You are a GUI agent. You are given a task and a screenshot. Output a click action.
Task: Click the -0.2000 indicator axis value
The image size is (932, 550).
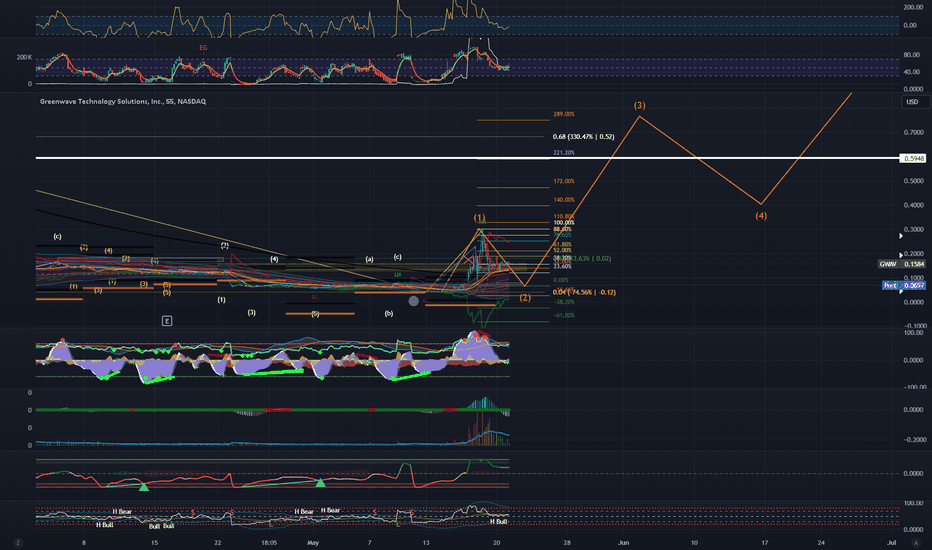(x=913, y=439)
